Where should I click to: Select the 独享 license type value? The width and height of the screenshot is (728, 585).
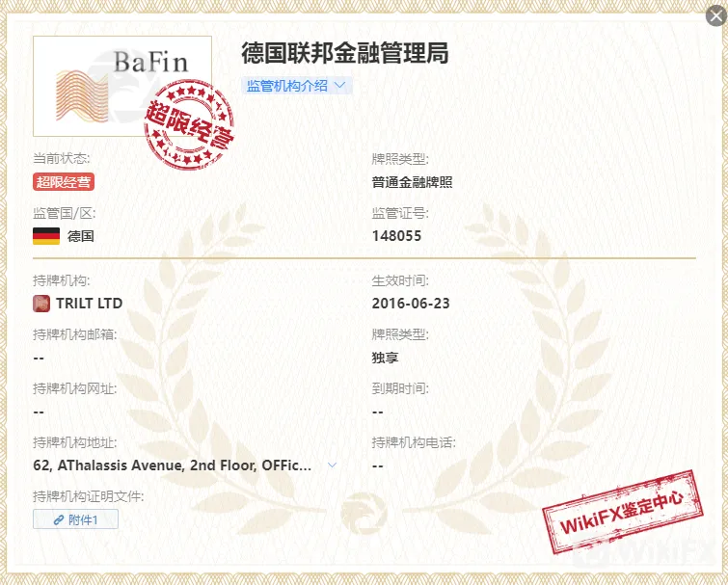385,358
